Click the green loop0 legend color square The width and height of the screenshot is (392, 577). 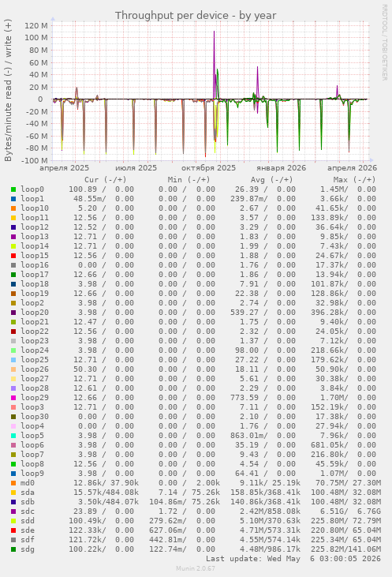pyautogui.click(x=13, y=189)
